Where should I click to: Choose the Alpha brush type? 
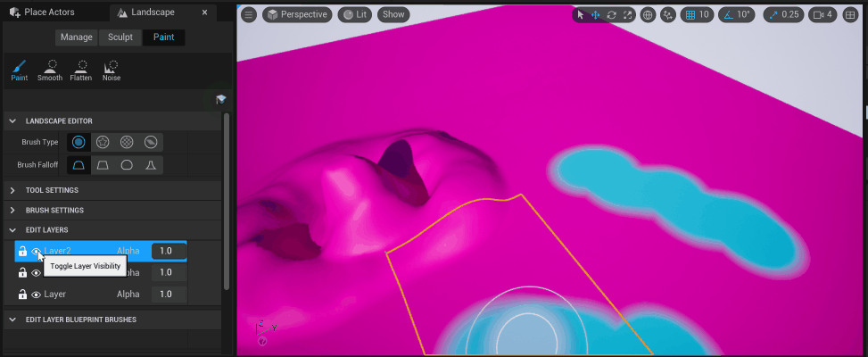[x=103, y=142]
